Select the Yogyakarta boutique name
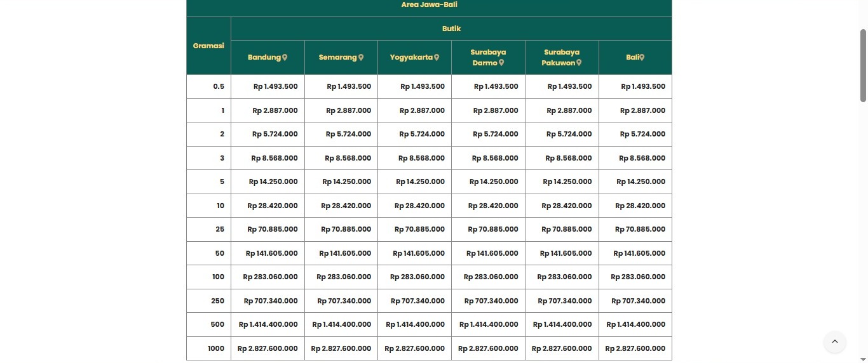 click(411, 58)
